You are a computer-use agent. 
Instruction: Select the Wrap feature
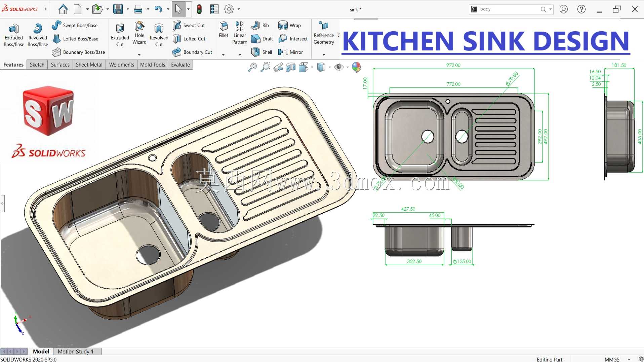click(x=290, y=26)
